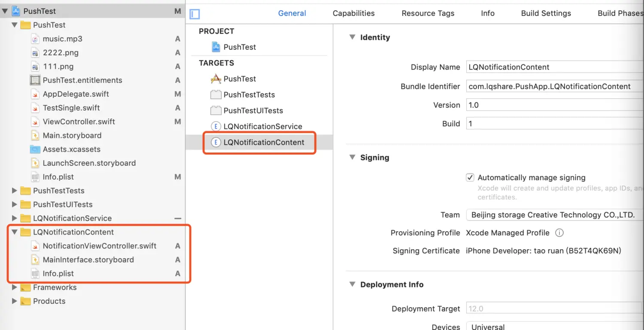This screenshot has height=330, width=644.
Task: Click the PushTestTests target icon
Action: (x=216, y=95)
